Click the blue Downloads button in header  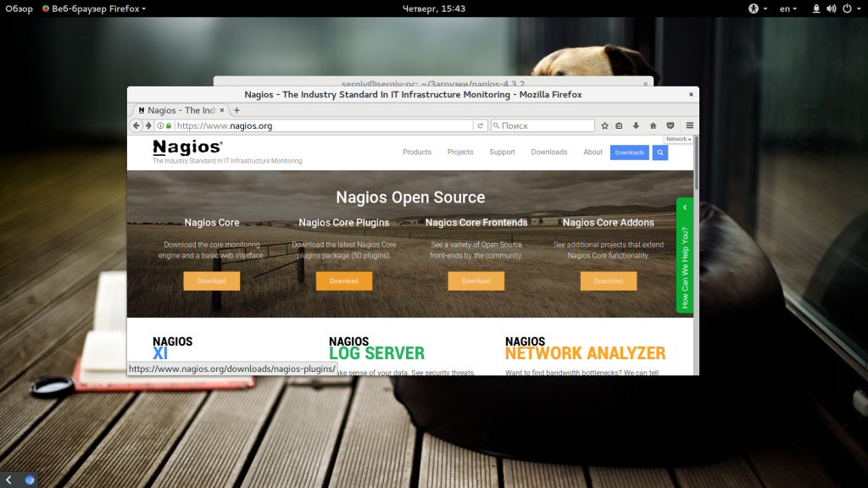coord(630,152)
